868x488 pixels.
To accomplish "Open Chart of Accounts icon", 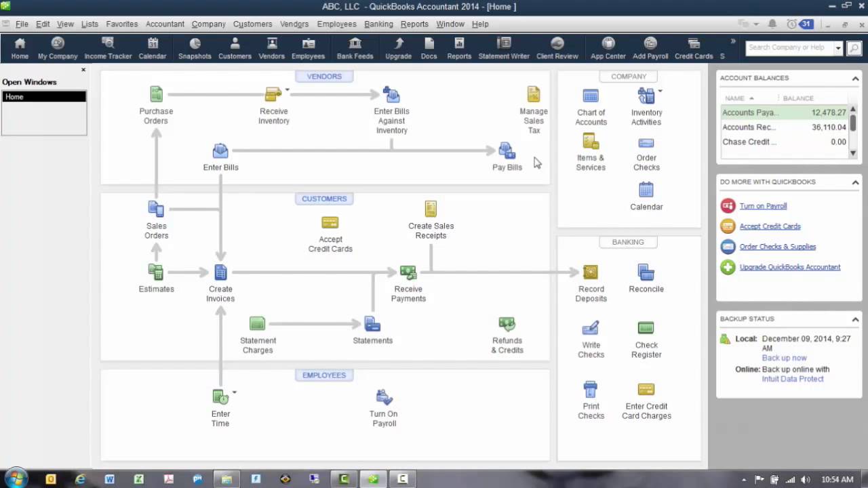I will click(591, 96).
